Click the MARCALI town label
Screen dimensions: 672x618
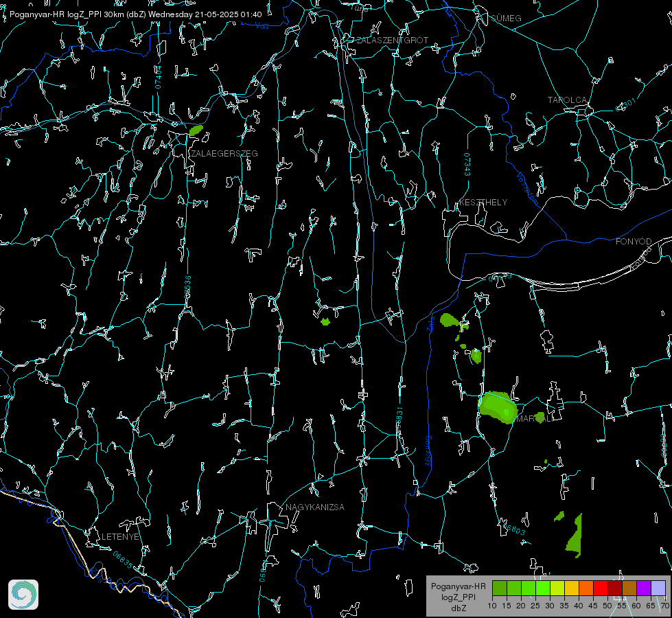pos(535,419)
